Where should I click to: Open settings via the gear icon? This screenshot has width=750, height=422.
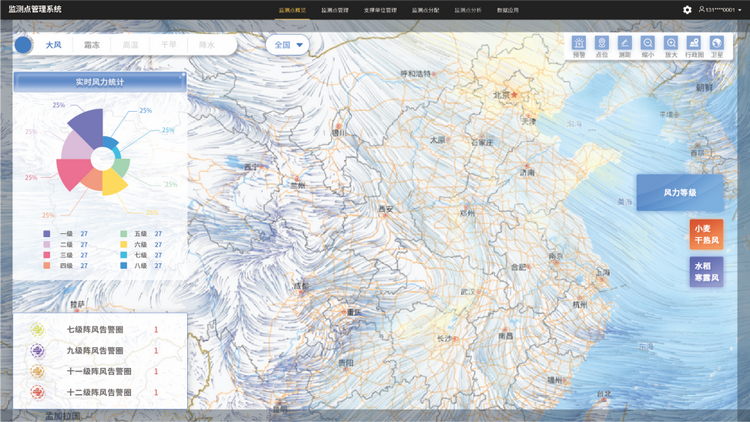(687, 9)
